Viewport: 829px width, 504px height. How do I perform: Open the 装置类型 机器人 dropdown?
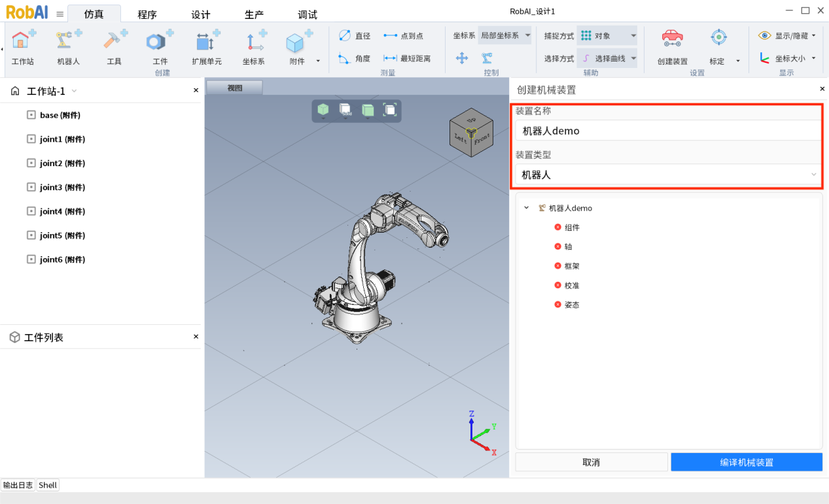(x=668, y=175)
